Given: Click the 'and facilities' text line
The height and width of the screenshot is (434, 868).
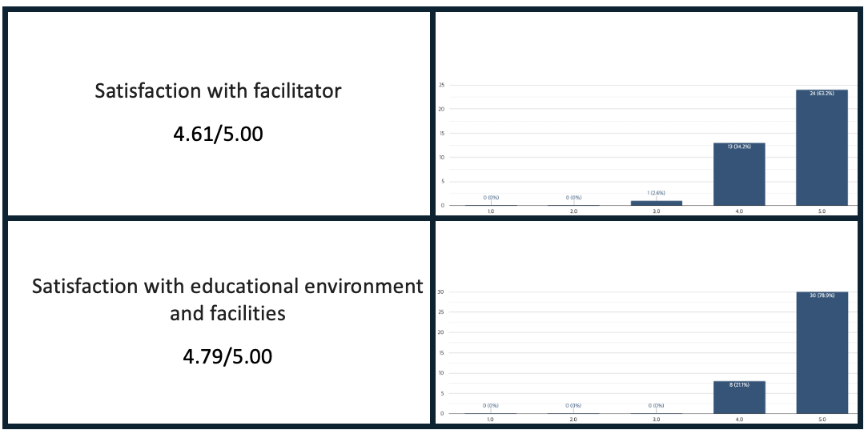Looking at the screenshot, I should pyautogui.click(x=227, y=313).
